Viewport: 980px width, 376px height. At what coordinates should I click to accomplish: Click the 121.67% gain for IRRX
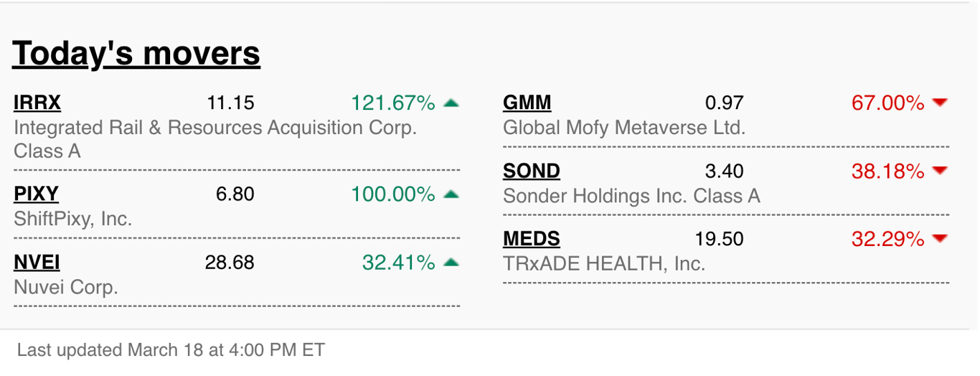pos(393,103)
